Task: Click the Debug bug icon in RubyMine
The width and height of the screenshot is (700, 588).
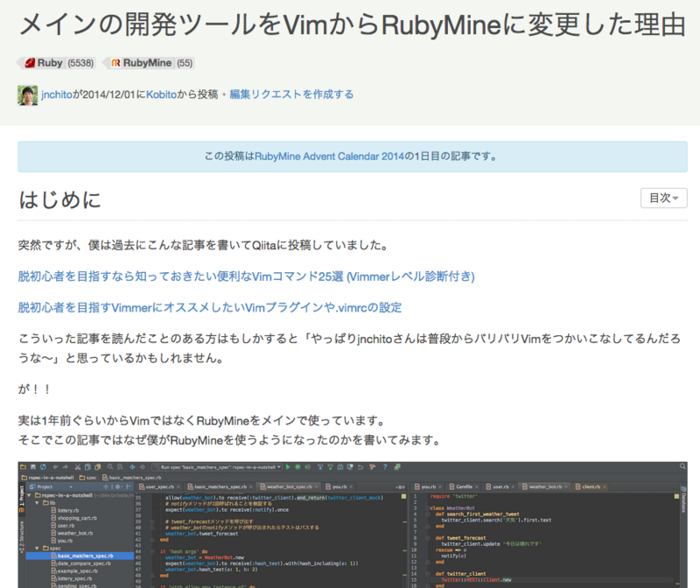Action: 297,467
